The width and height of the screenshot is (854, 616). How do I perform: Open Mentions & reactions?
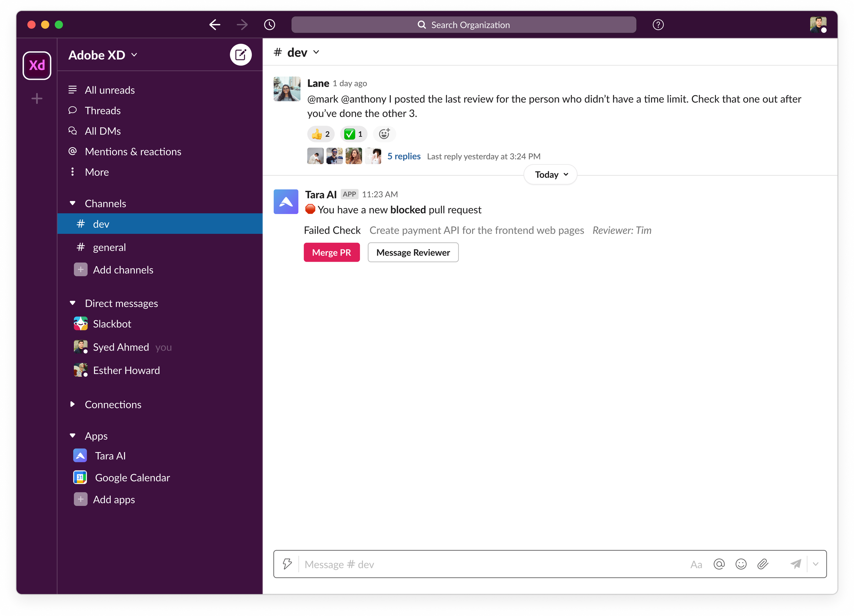click(133, 151)
